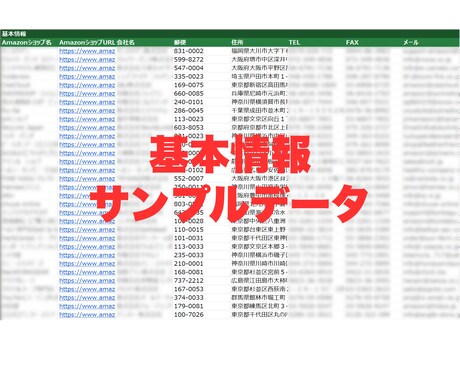Select address cell 東京都新宿区高田馬
Viewport: 460px width, 380px height.
click(259, 85)
